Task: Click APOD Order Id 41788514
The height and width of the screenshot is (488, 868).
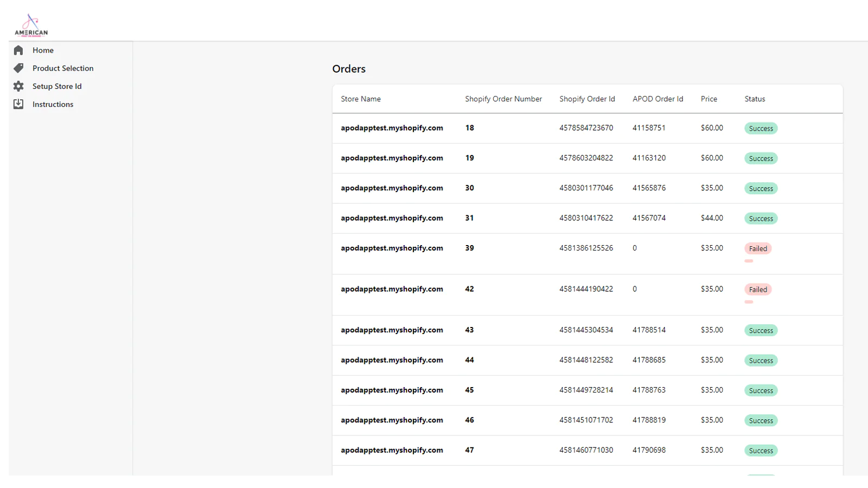Action: [649, 330]
